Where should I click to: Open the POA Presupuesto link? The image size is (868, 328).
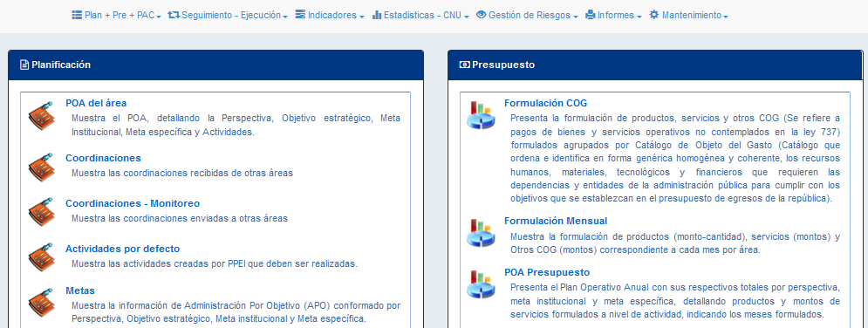[547, 272]
